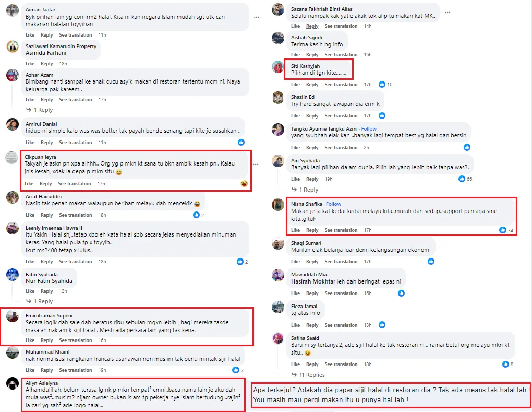The height and width of the screenshot is (412, 532).
Task: Click the laughing reaction emoji on Cikpuan leyra's comment
Action: pyautogui.click(x=244, y=184)
